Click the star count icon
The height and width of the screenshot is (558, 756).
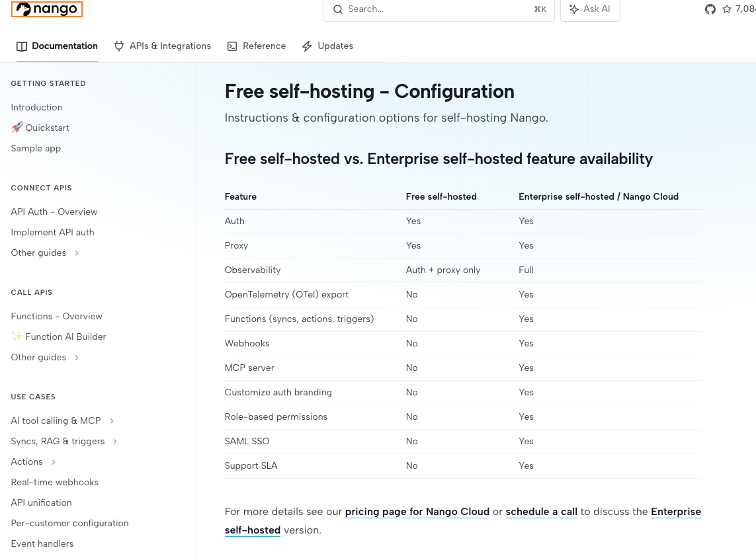(x=727, y=9)
